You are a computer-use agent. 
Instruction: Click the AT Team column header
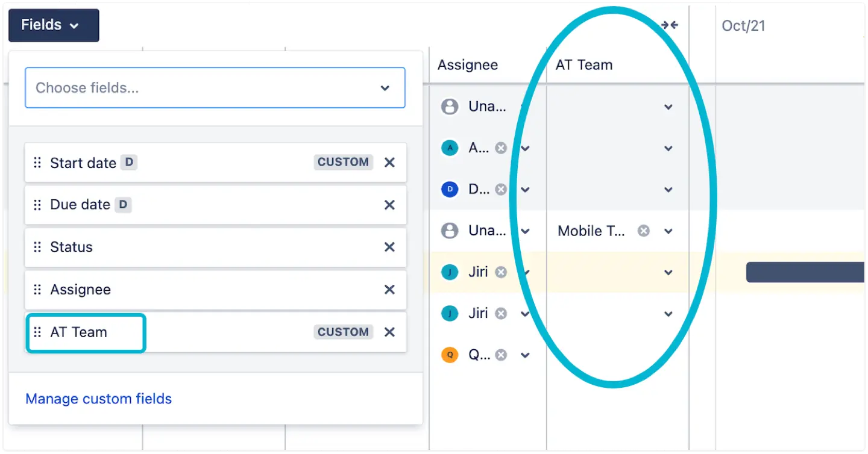[583, 65]
